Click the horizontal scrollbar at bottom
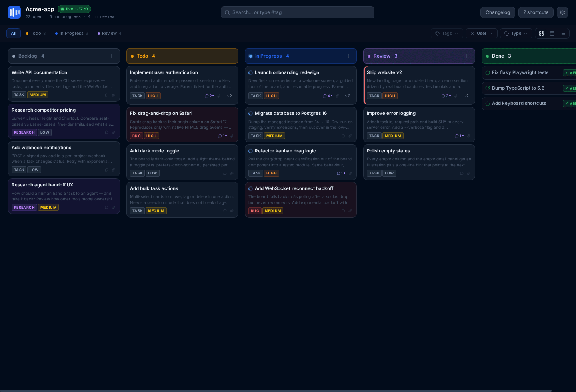This screenshot has width=576, height=392. [276, 390]
